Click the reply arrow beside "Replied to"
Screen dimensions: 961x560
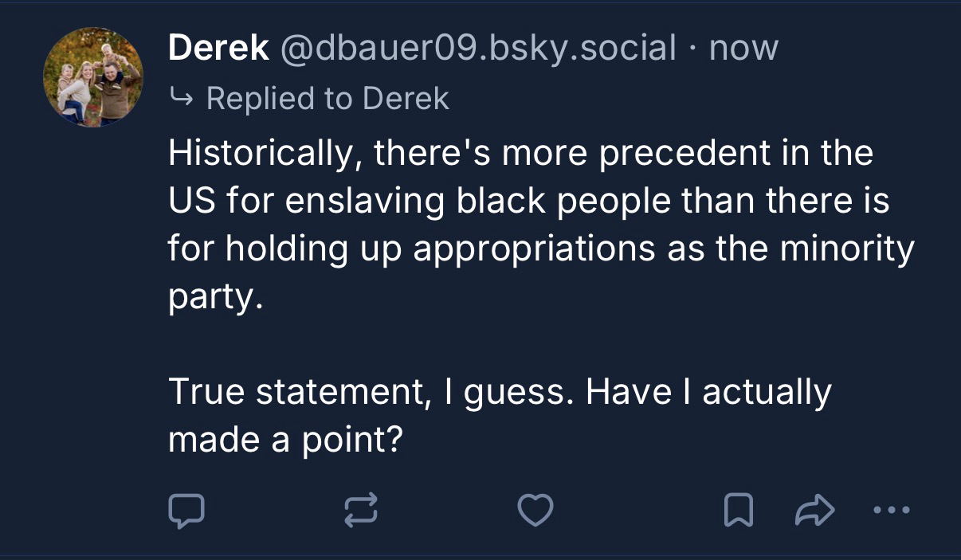tap(181, 99)
